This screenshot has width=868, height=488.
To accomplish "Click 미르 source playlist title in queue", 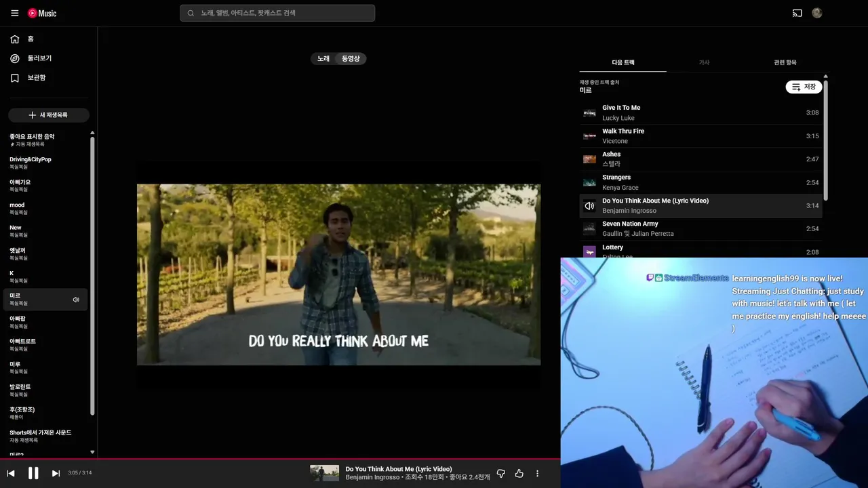I will [585, 90].
